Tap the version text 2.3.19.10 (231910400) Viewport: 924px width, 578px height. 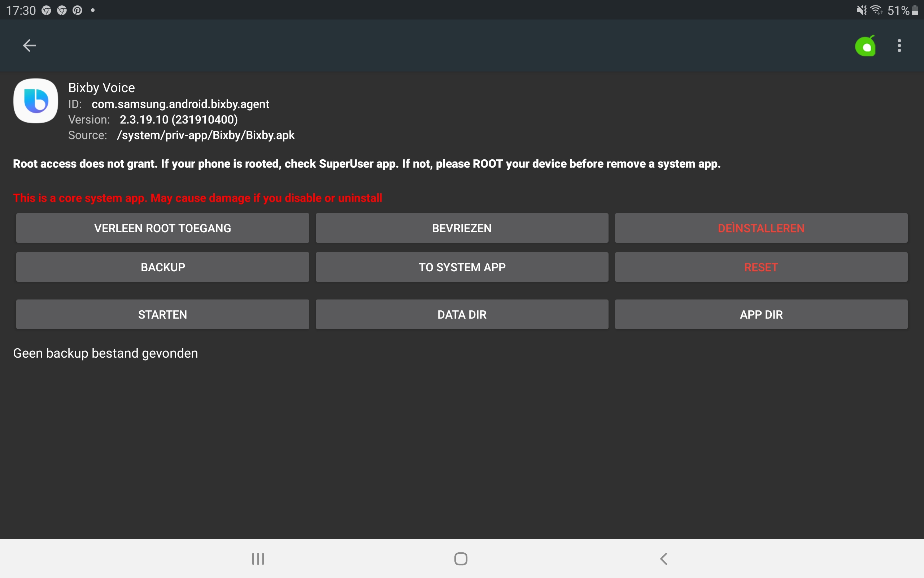tap(179, 120)
